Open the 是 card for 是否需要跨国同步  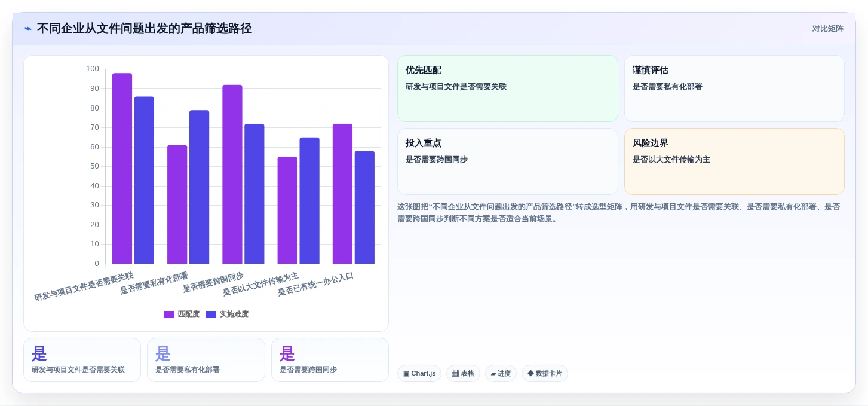330,360
